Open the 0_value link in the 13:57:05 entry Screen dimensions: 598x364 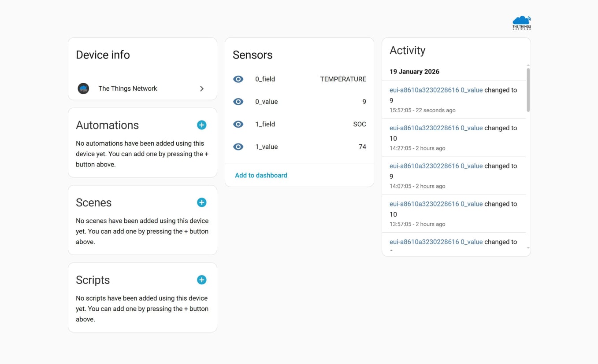tap(472, 204)
